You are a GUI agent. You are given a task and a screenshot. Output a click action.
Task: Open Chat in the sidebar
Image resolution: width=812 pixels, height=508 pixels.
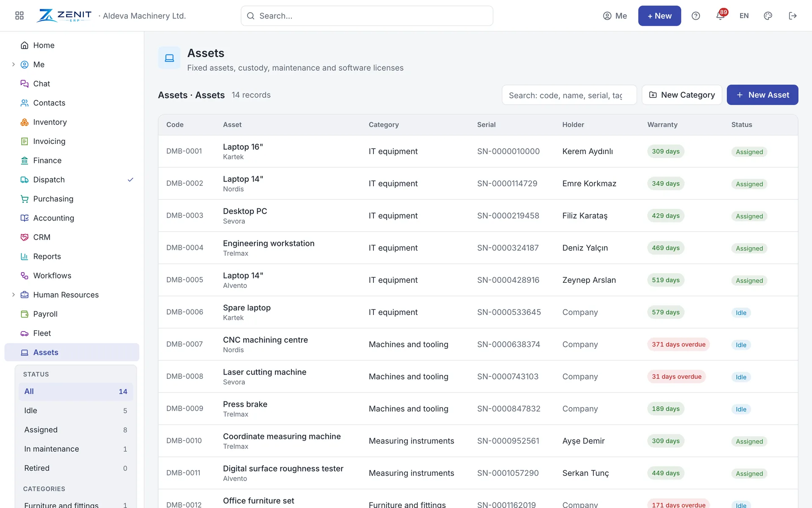[72, 84]
